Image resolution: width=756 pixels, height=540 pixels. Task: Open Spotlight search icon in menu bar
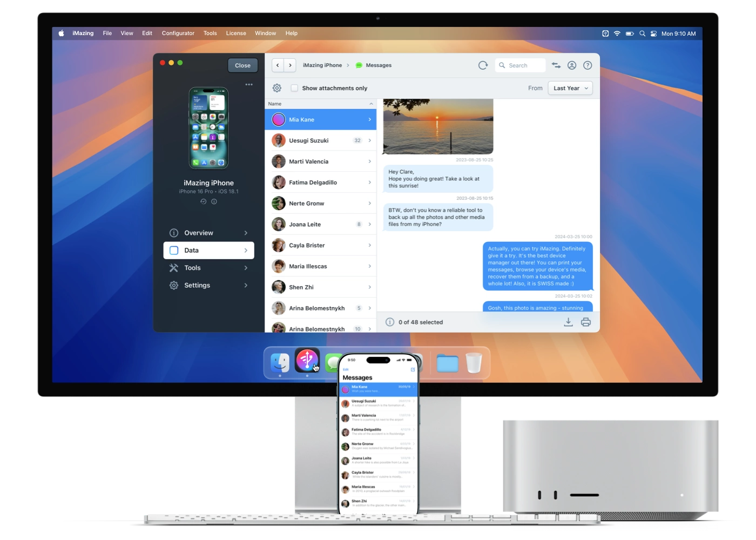click(x=642, y=33)
